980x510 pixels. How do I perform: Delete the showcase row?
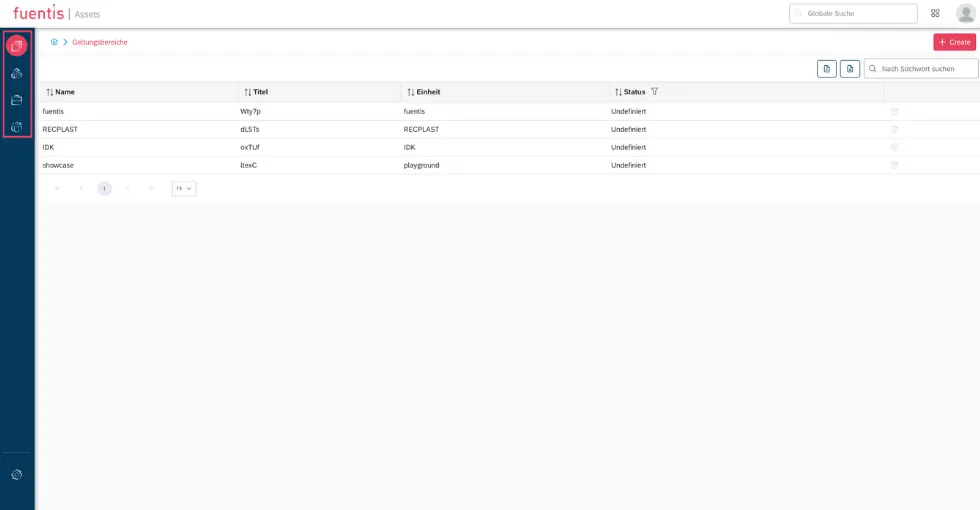tap(894, 165)
